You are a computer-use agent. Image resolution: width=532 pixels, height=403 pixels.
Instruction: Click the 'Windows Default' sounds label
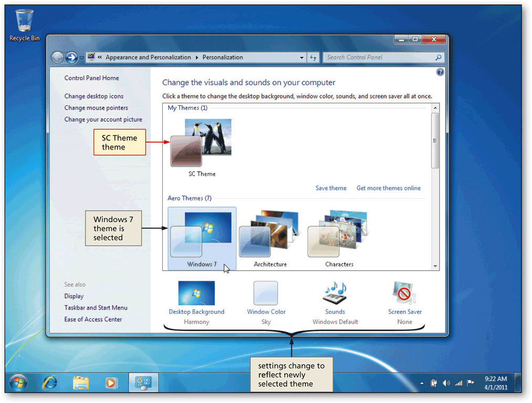[x=335, y=322]
